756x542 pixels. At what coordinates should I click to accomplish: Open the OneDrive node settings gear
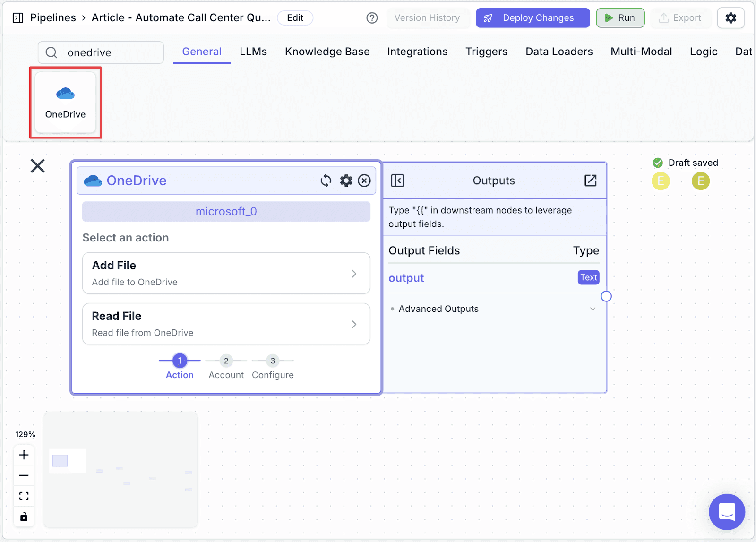click(x=346, y=181)
